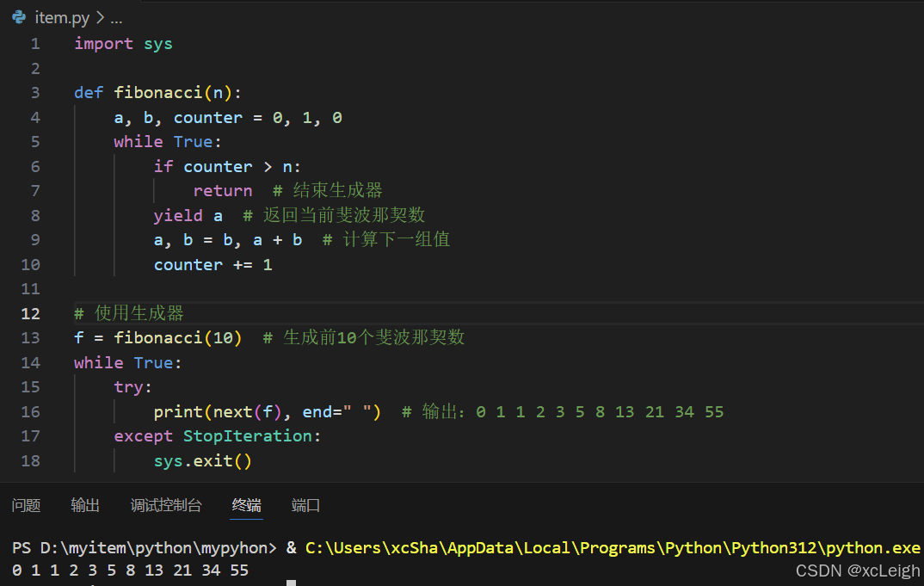Click 'yield a' on line 8
Viewport: 924px width, 586px height.
(188, 216)
